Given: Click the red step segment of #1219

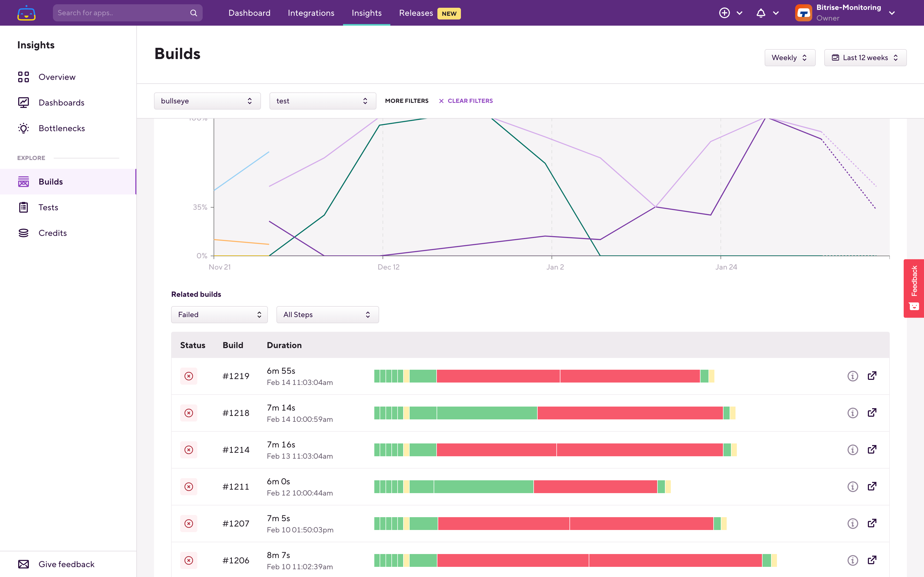Looking at the screenshot, I should coord(498,376).
